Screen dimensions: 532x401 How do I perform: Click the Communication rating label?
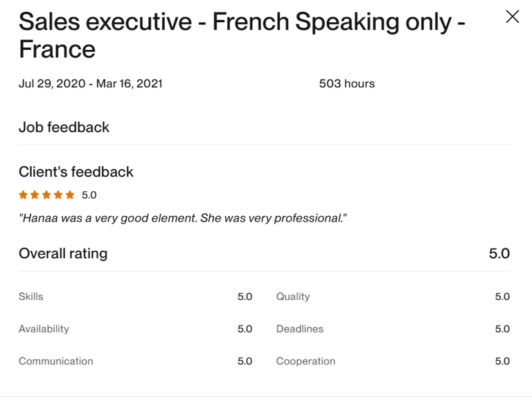coord(55,362)
